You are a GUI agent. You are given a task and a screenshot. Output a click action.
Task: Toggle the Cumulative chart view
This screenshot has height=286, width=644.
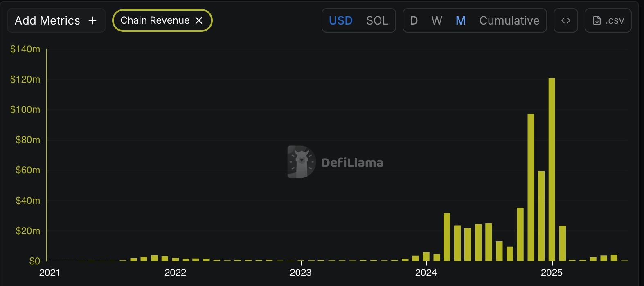click(509, 20)
